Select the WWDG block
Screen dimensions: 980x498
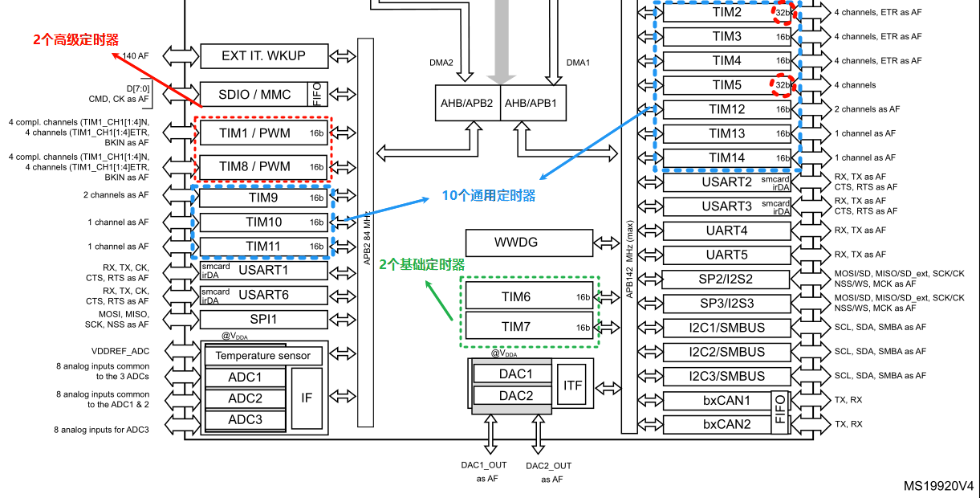click(528, 243)
